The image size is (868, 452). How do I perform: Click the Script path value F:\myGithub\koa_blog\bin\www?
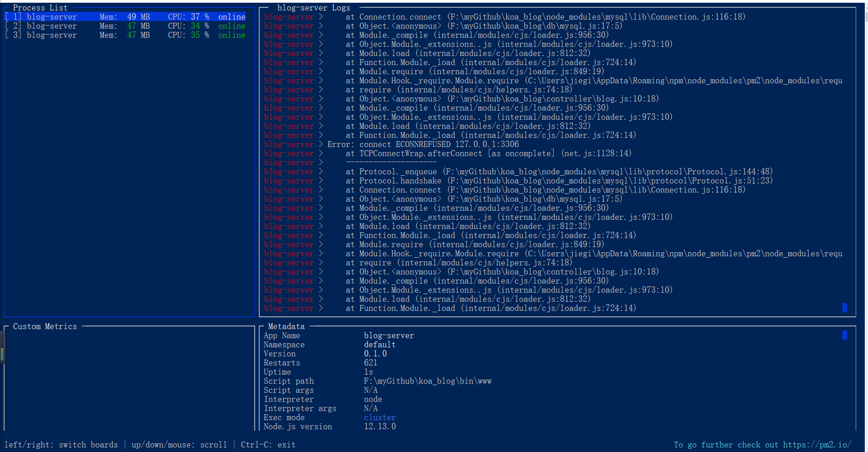pyautogui.click(x=427, y=381)
